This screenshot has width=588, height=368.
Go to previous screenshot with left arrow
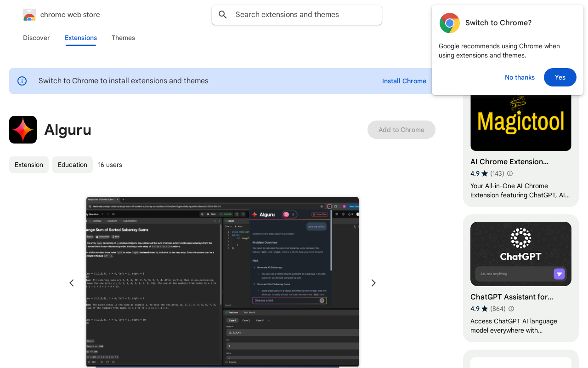[x=71, y=282]
